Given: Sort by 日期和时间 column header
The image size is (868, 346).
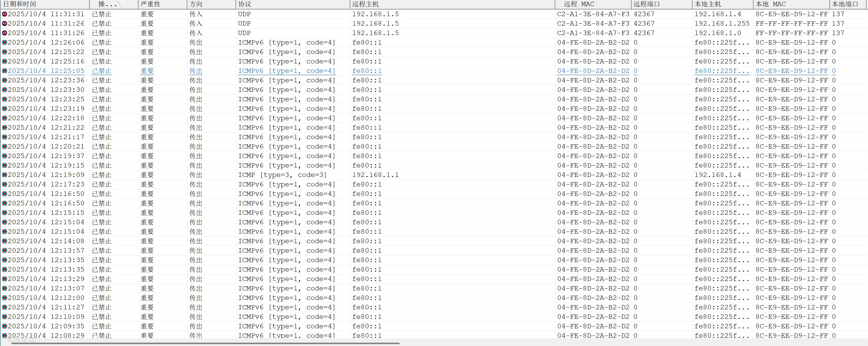Looking at the screenshot, I should pyautogui.click(x=20, y=4).
